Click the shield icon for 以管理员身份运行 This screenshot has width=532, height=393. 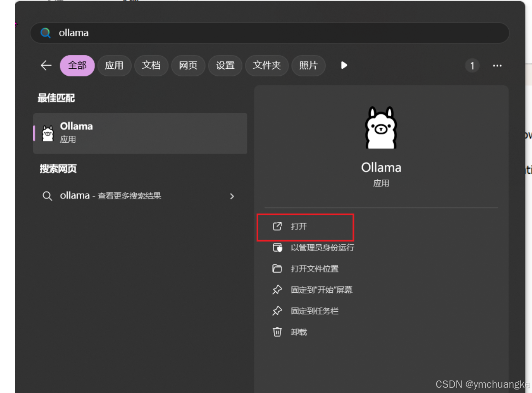pyautogui.click(x=277, y=247)
